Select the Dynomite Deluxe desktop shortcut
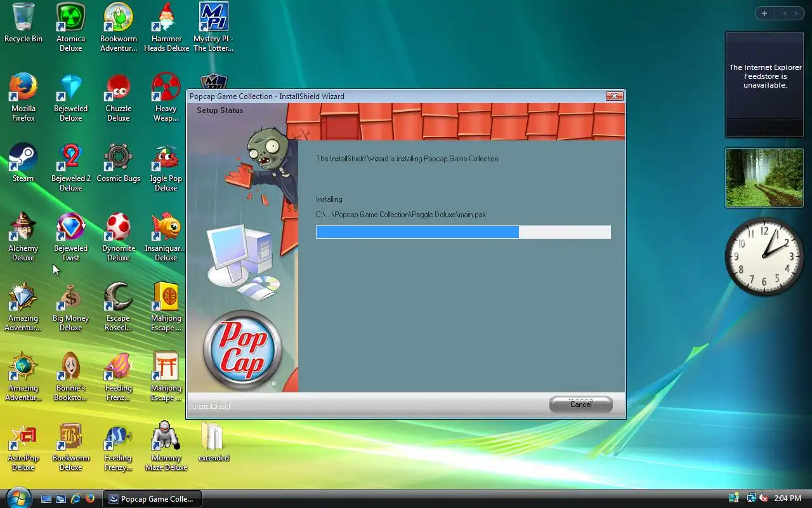The width and height of the screenshot is (812, 508). [x=119, y=237]
